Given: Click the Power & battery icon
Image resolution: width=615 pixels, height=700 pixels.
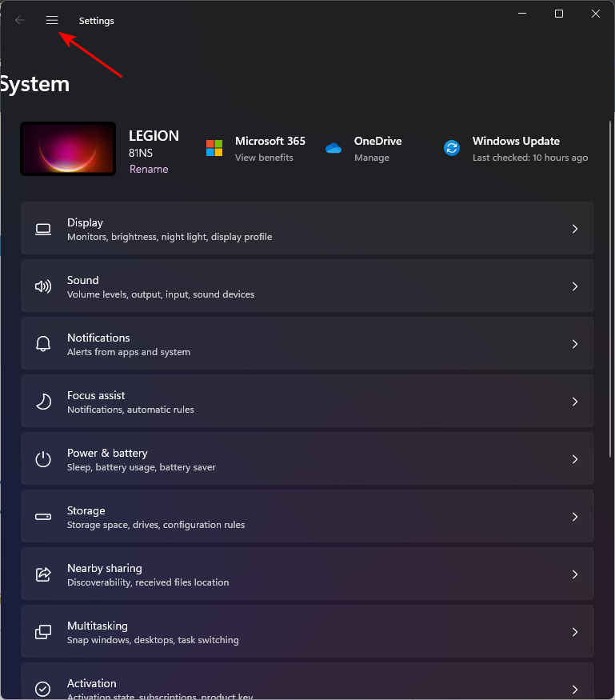Looking at the screenshot, I should tap(43, 459).
